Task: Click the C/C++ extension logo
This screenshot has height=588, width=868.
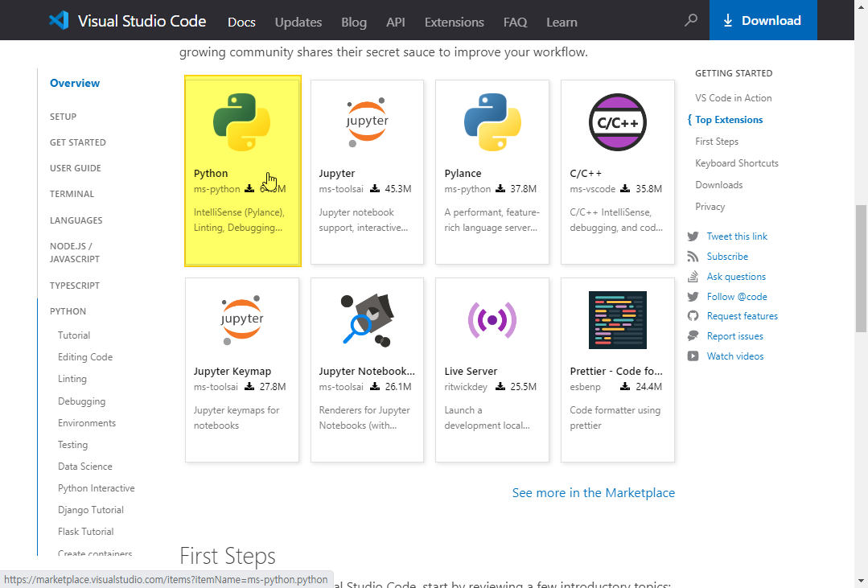Action: tap(618, 121)
